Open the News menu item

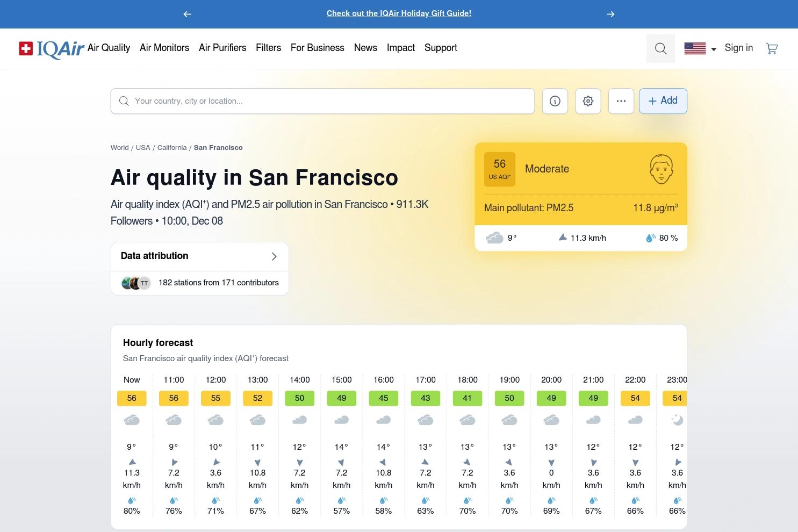365,48
